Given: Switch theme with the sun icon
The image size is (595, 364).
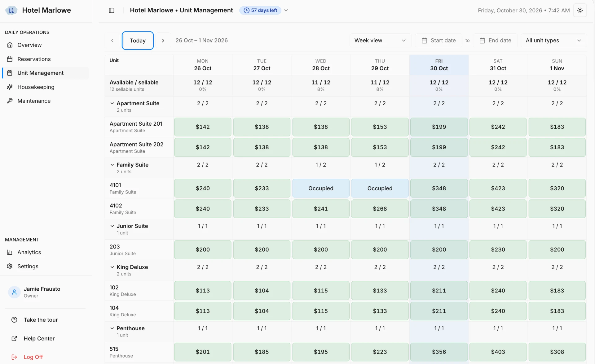Looking at the screenshot, I should click(x=580, y=10).
